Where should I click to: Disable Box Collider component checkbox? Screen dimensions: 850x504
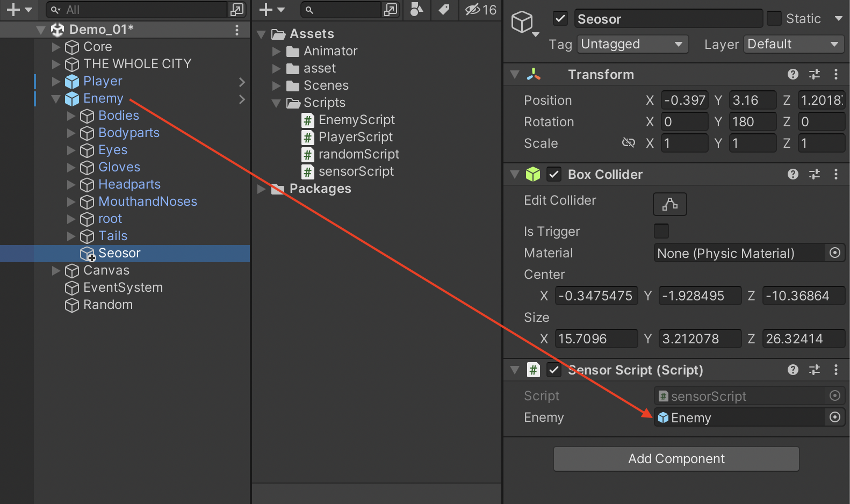554,174
